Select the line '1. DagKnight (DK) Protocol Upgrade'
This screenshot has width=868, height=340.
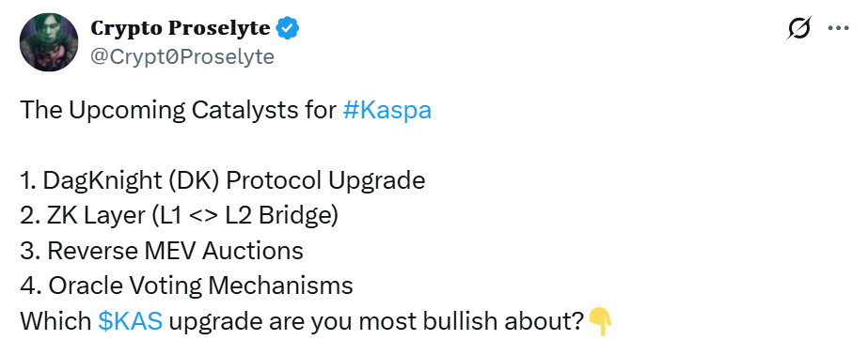(x=223, y=180)
